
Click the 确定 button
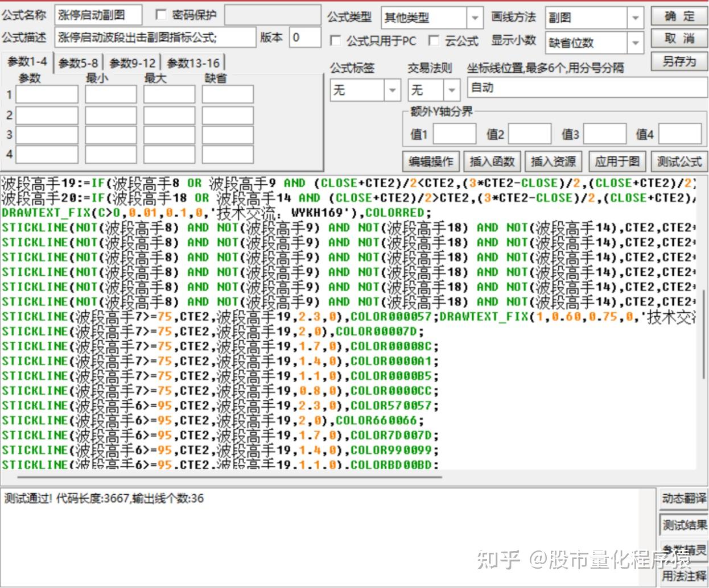click(x=679, y=16)
